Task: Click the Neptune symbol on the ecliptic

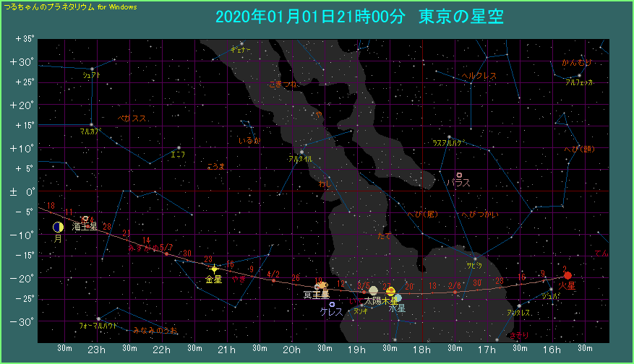Action: [86, 219]
